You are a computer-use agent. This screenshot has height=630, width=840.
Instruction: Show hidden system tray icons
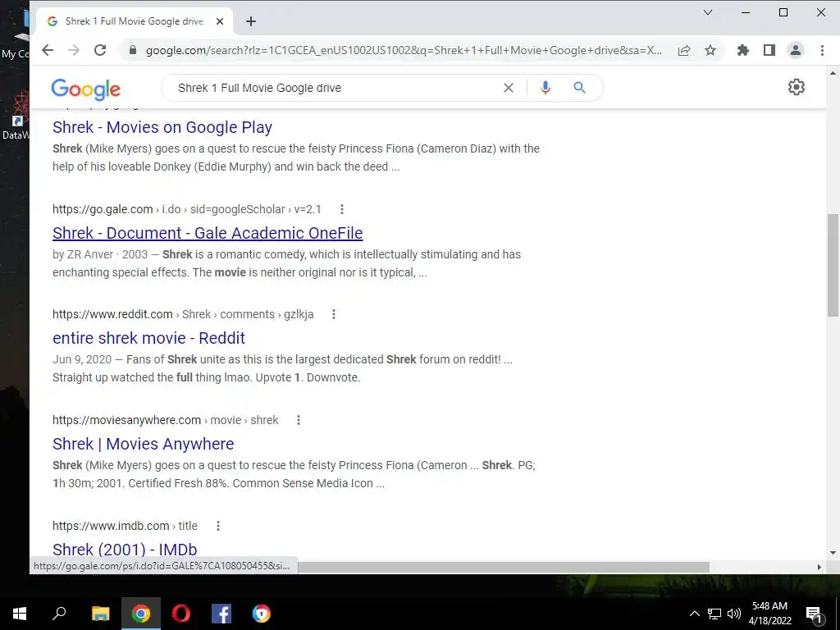coord(694,614)
